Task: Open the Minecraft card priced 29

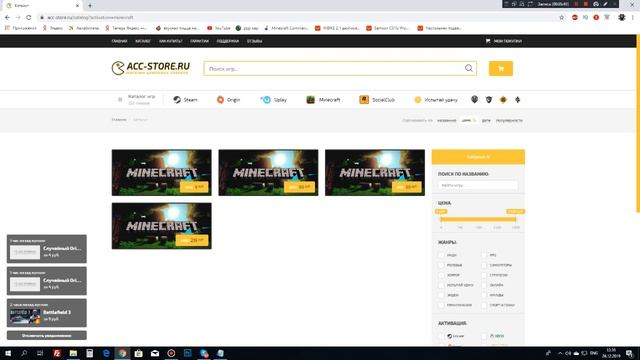Action: (x=162, y=226)
